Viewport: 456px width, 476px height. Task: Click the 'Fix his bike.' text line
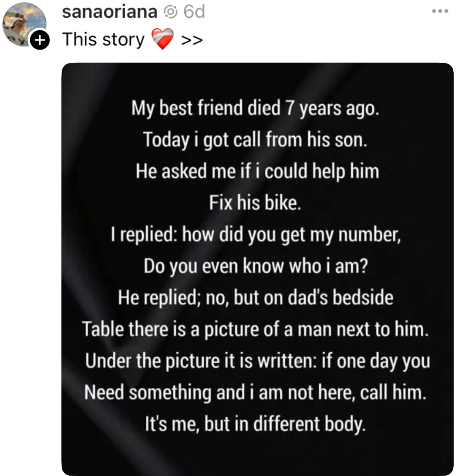pos(255,203)
